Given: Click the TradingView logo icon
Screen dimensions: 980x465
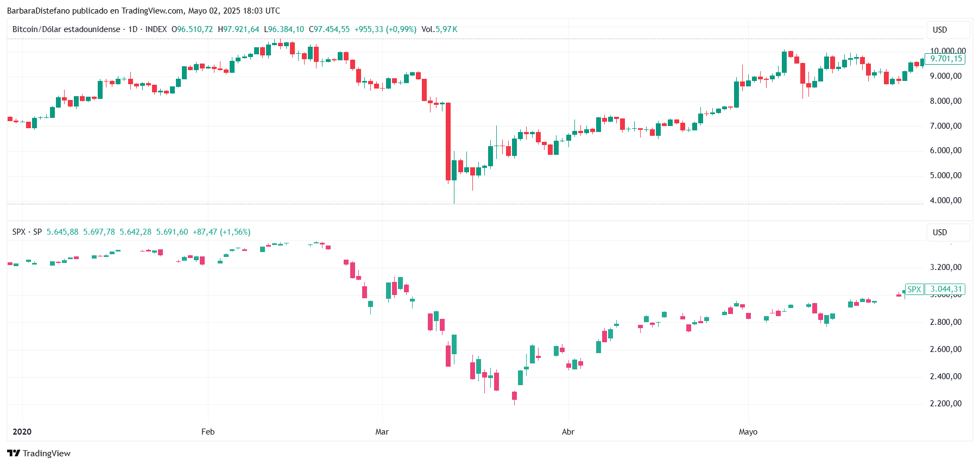Looking at the screenshot, I should click(14, 453).
